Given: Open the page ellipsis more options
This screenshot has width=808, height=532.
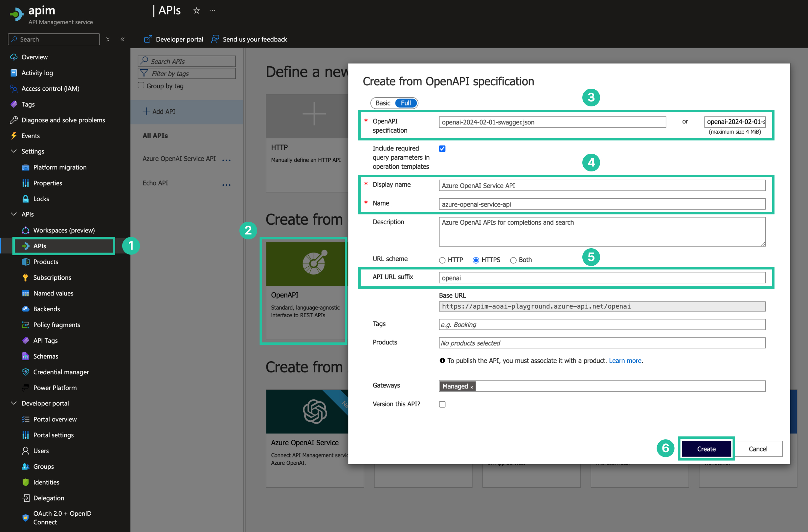Looking at the screenshot, I should [x=212, y=11].
